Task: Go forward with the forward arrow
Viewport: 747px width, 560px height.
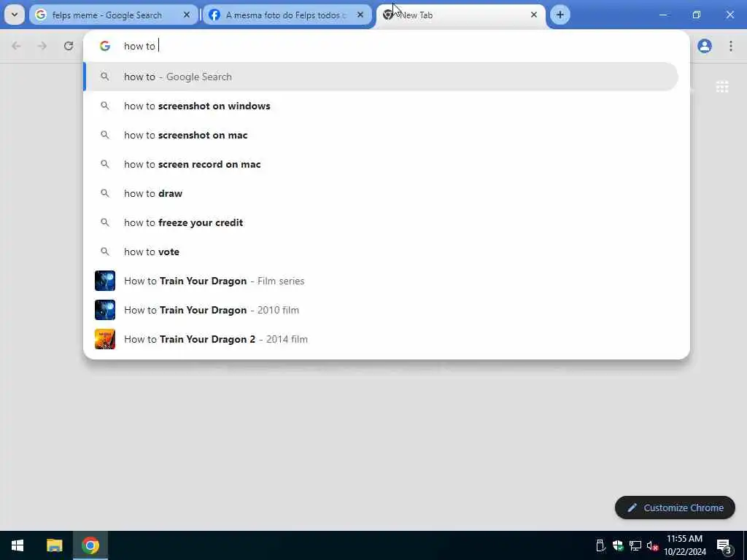Action: coord(42,46)
